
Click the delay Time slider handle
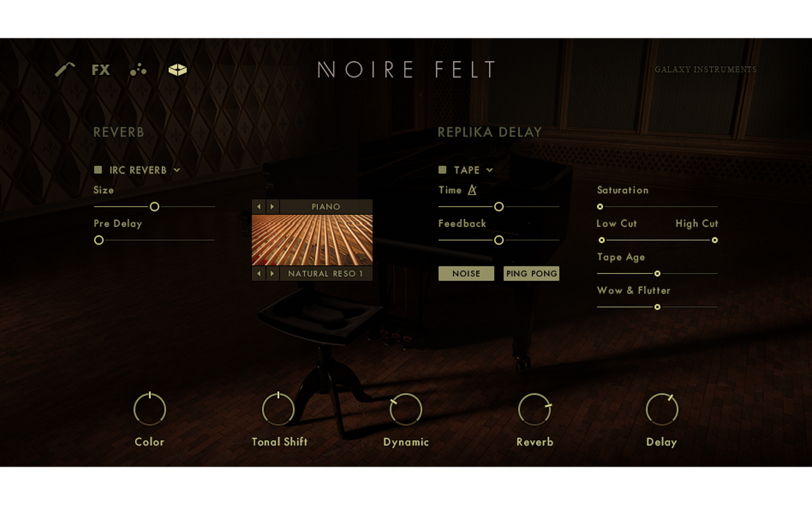click(499, 207)
